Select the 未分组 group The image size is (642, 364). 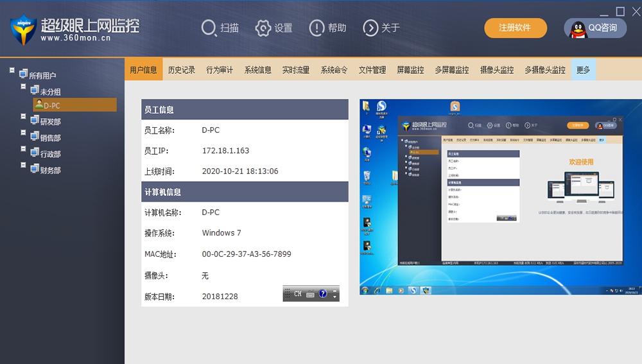click(x=50, y=92)
